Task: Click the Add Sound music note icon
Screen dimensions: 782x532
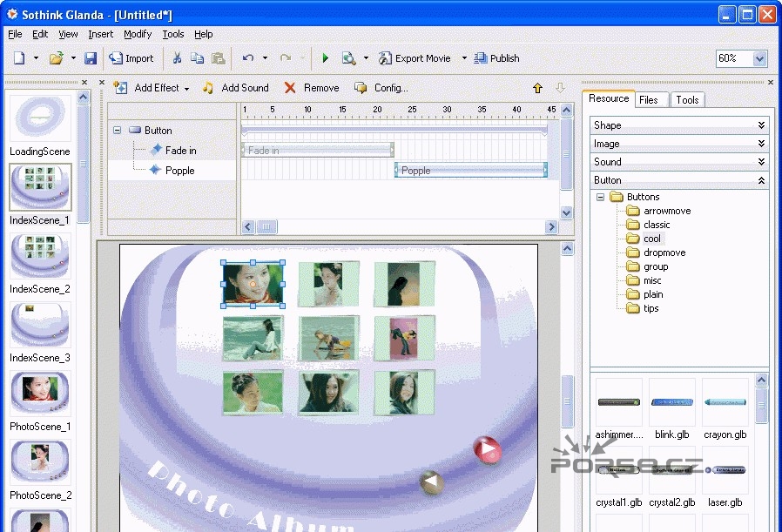Action: pos(208,88)
